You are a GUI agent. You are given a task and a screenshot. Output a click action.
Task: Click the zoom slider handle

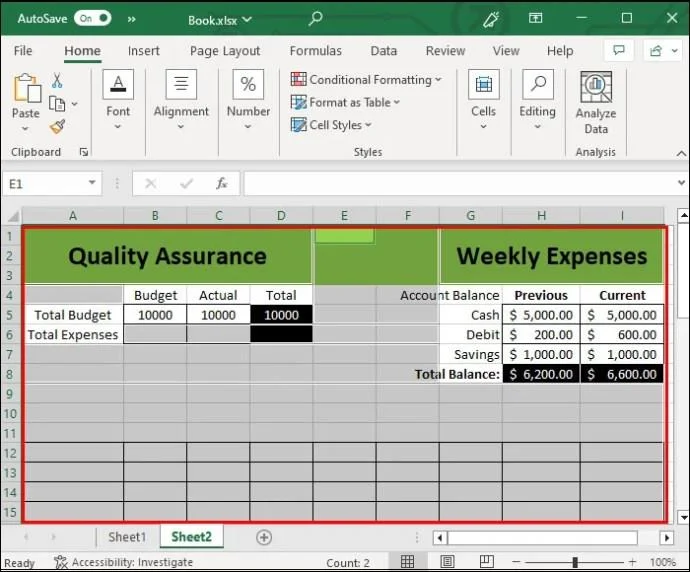click(574, 563)
